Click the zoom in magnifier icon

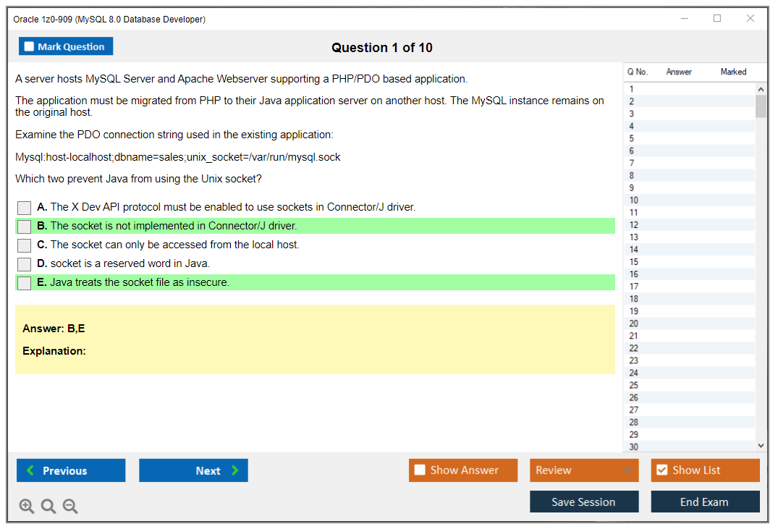pyautogui.click(x=27, y=506)
